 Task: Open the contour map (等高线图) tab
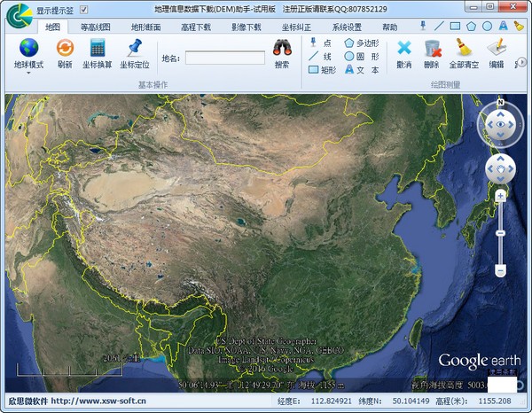(96, 27)
